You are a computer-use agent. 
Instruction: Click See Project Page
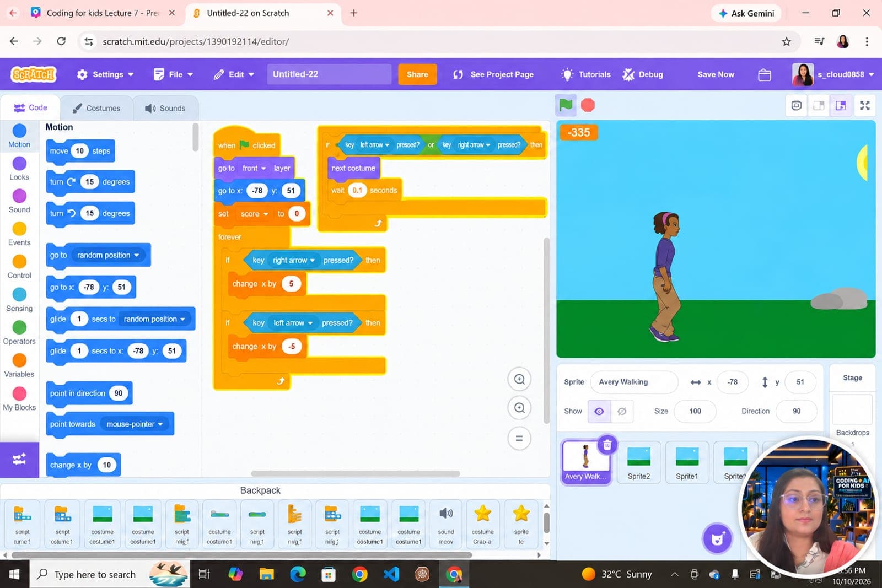(493, 74)
